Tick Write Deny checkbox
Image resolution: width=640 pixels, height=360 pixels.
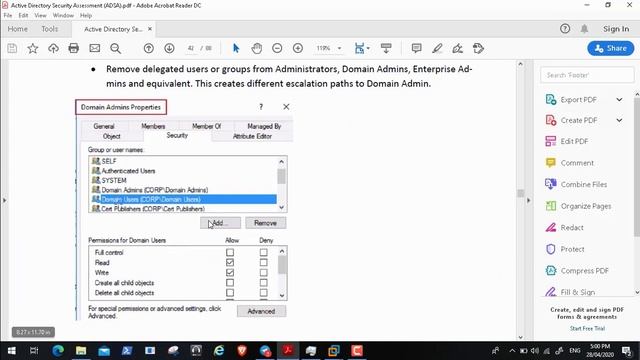click(264, 273)
